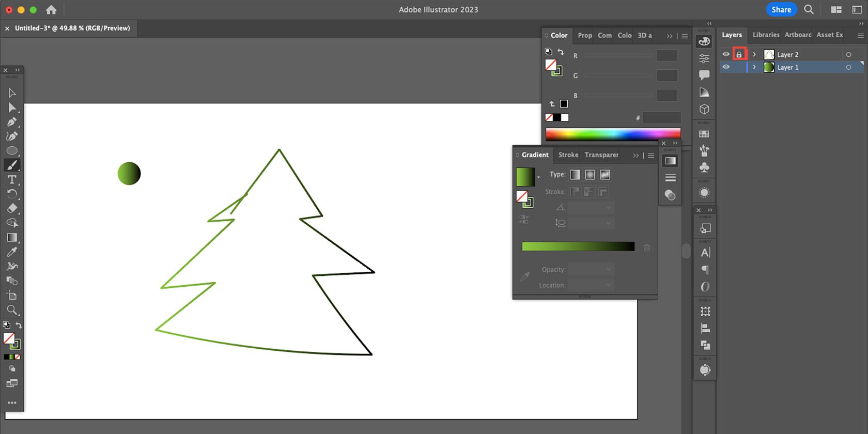
Task: Click the Direct Selection tool
Action: [11, 107]
